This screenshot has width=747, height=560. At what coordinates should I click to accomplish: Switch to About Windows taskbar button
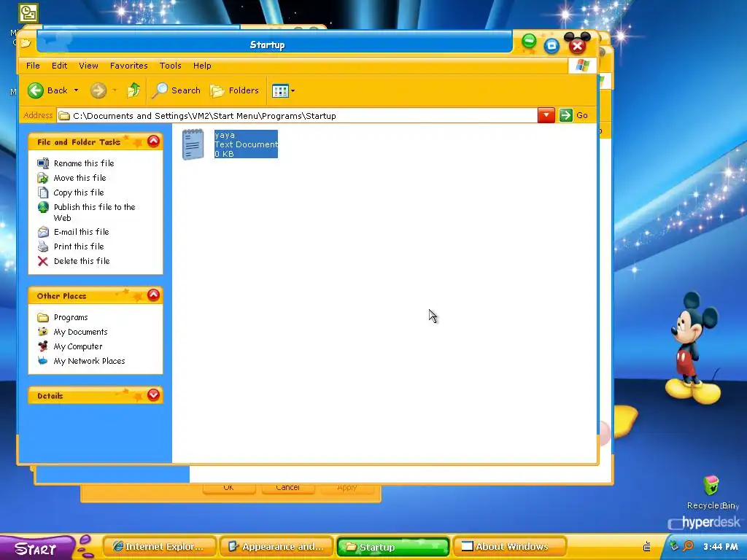510,547
